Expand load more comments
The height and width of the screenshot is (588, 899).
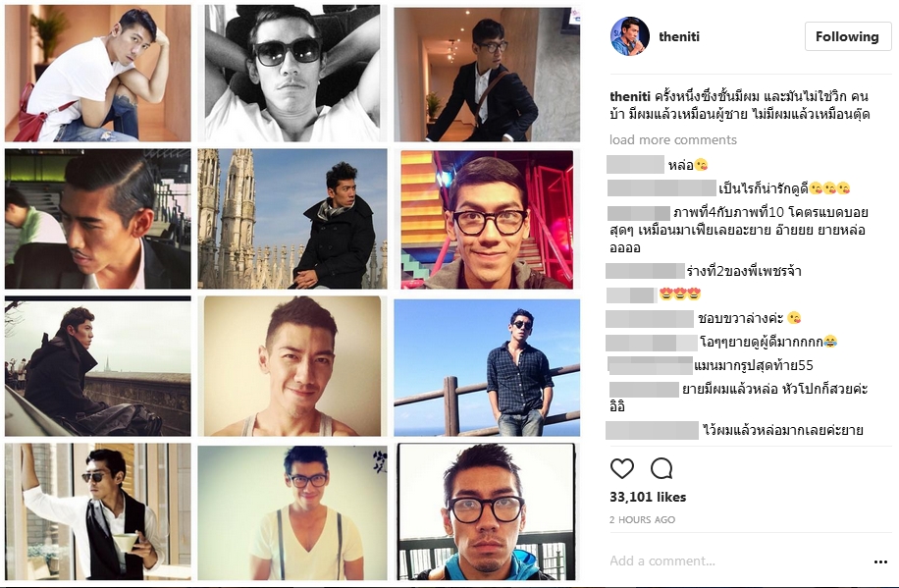coord(673,140)
